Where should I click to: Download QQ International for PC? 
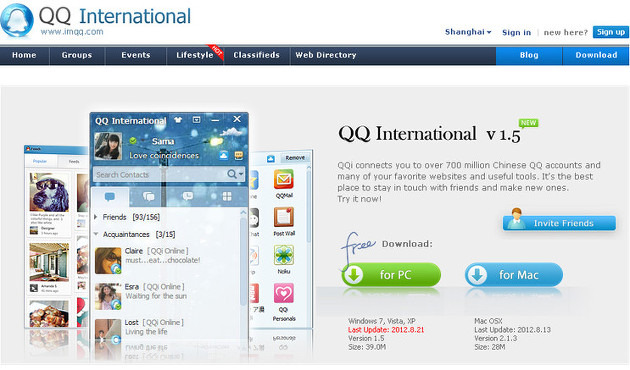(391, 275)
